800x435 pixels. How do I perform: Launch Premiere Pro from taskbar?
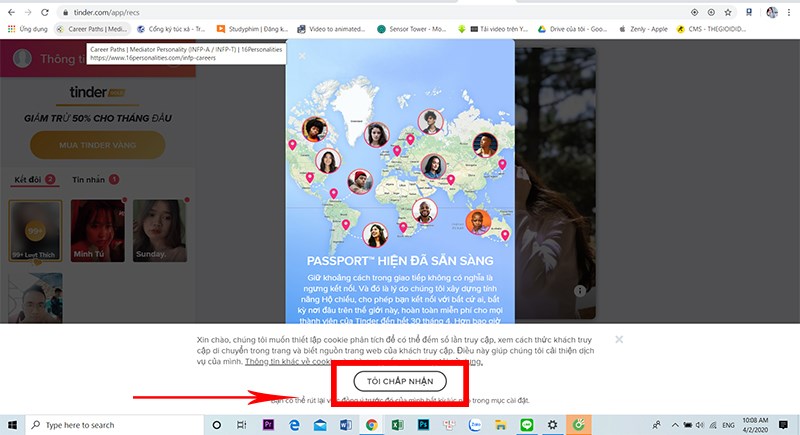(x=268, y=425)
